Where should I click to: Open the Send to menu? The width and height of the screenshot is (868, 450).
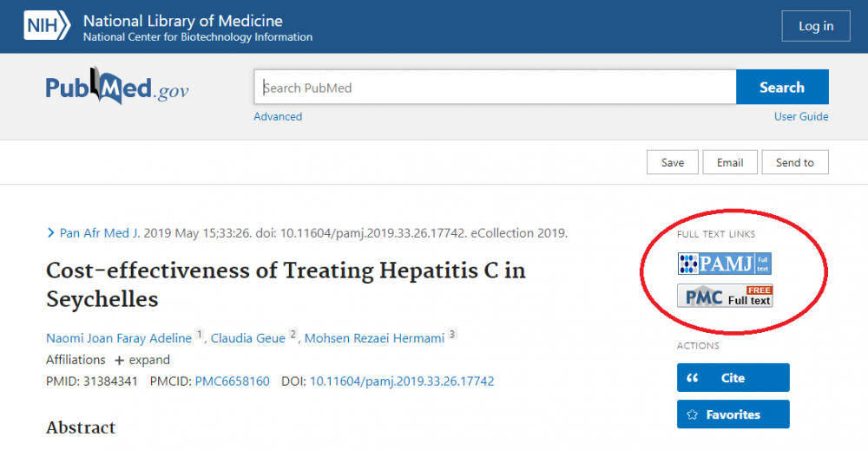794,162
